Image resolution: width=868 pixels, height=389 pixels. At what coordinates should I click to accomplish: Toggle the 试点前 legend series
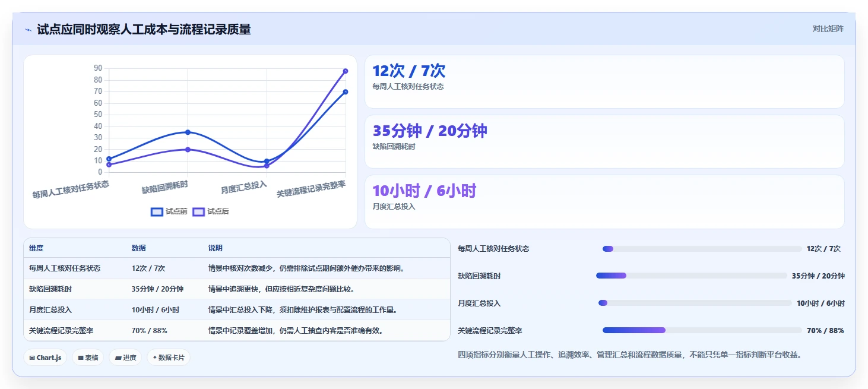[169, 211]
